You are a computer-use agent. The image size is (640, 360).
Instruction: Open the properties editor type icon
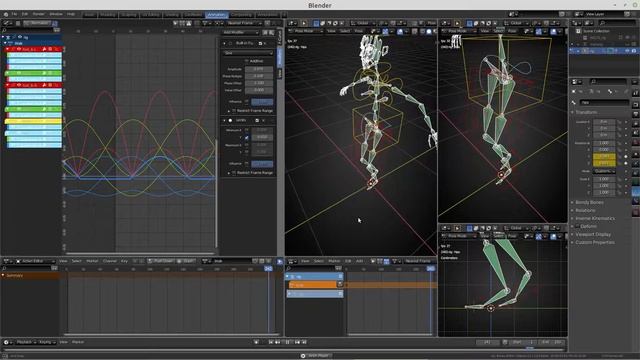575,82
